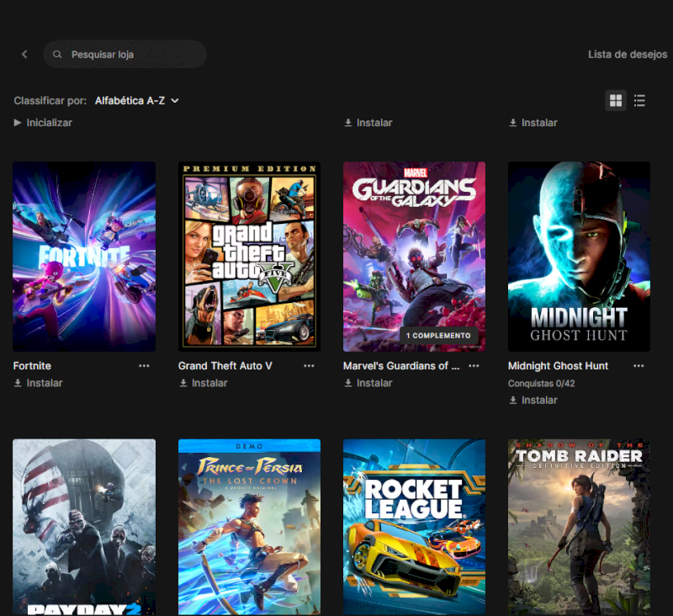Open Prince of Persia Lost Crown demo cover
The height and width of the screenshot is (616, 673).
(249, 527)
